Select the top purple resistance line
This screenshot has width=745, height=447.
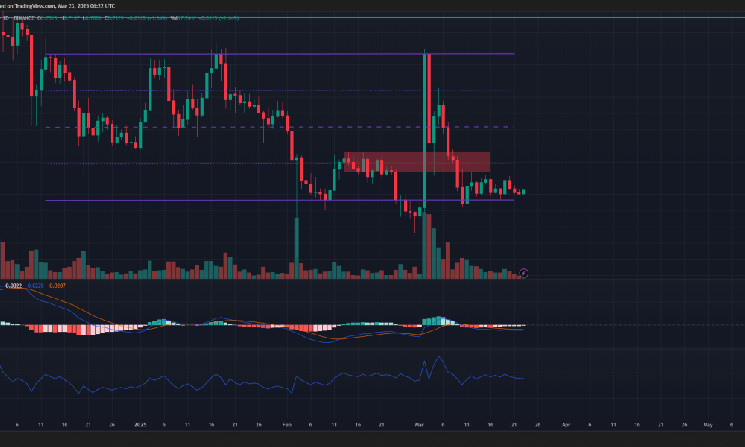[x=279, y=54]
